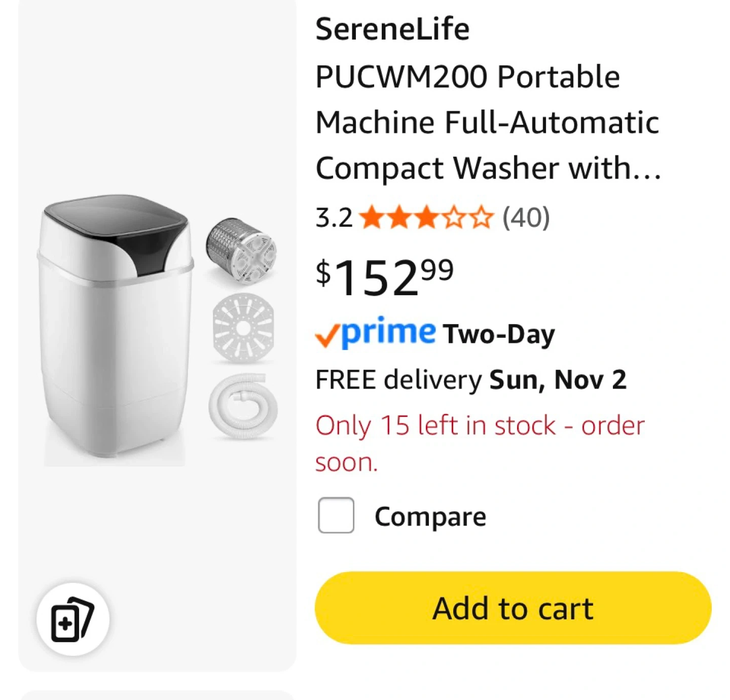
Task: Tap the similar items cards icon
Action: click(x=72, y=619)
